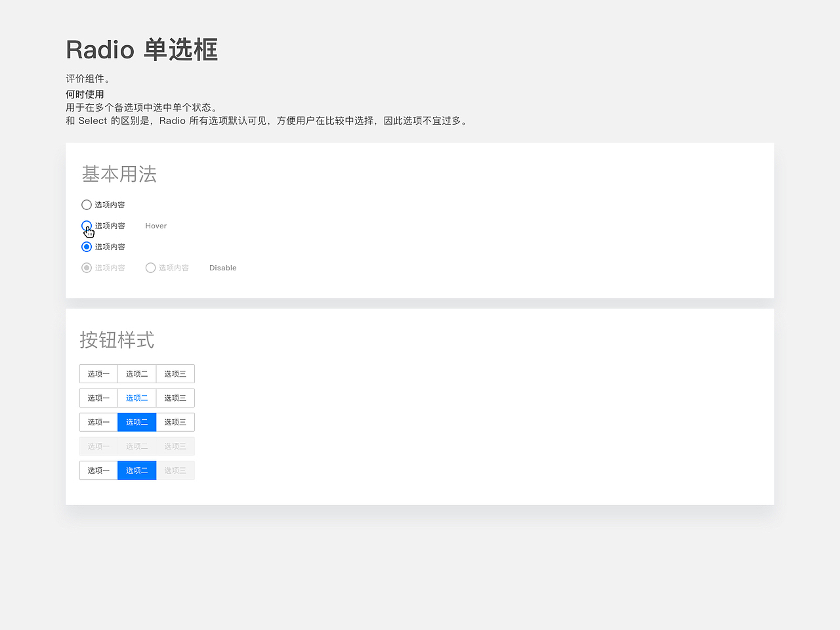
Task: Click the blue-text 选项二 in the second row
Action: pyautogui.click(x=136, y=398)
